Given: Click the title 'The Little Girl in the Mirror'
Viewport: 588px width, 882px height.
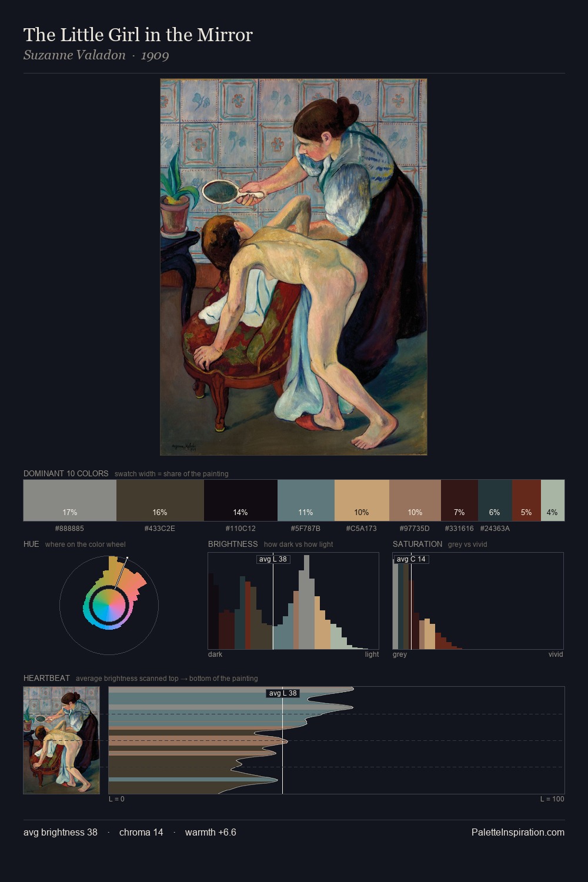Looking at the screenshot, I should click(x=138, y=35).
